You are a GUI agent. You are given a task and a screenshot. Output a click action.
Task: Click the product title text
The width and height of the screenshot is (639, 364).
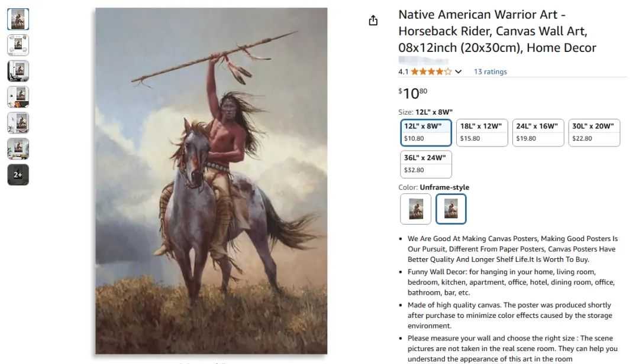pos(497,31)
